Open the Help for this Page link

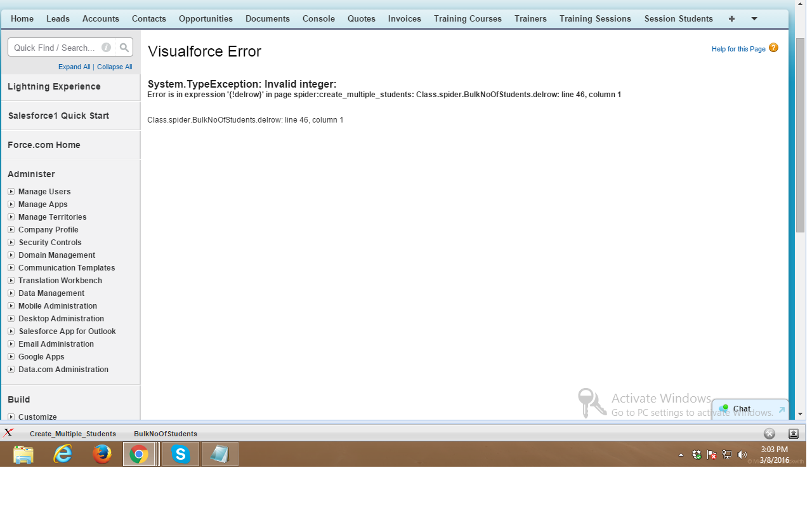click(x=738, y=49)
